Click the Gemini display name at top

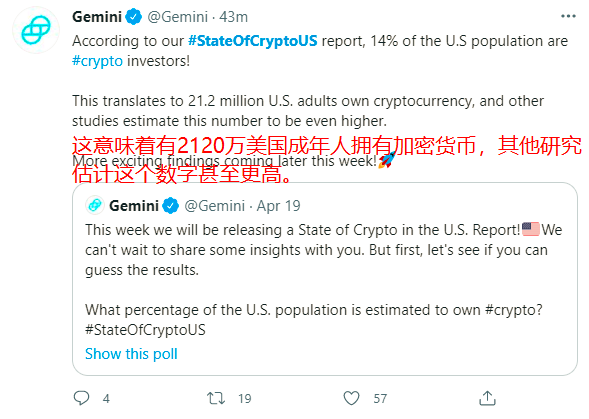[x=97, y=17]
